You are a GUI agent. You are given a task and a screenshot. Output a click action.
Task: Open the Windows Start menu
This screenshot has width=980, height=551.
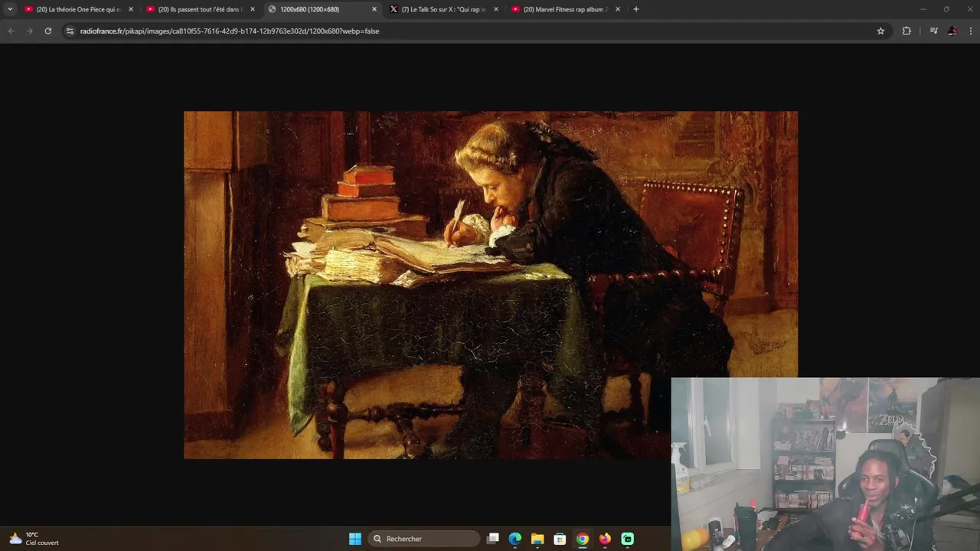355,539
